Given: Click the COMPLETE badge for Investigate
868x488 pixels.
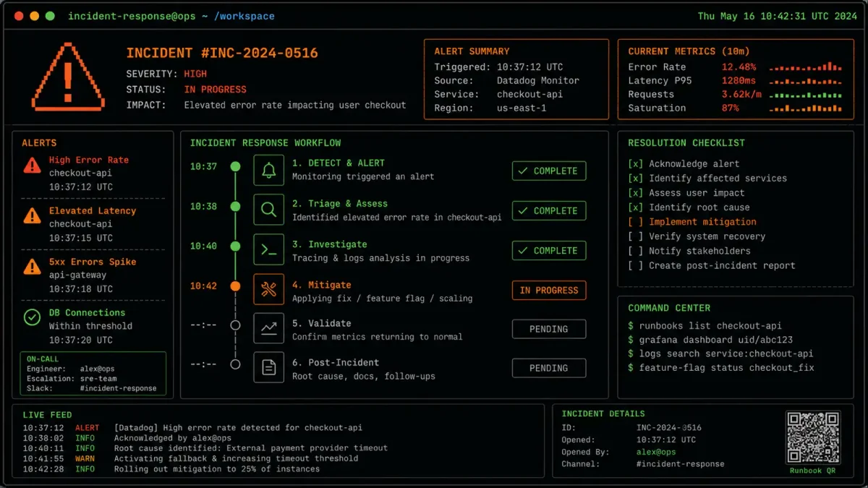Looking at the screenshot, I should click(x=549, y=250).
